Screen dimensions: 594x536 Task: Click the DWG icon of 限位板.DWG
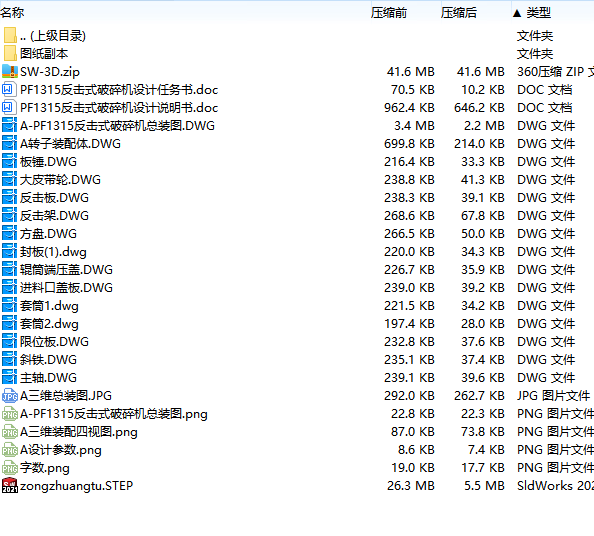tap(9, 341)
